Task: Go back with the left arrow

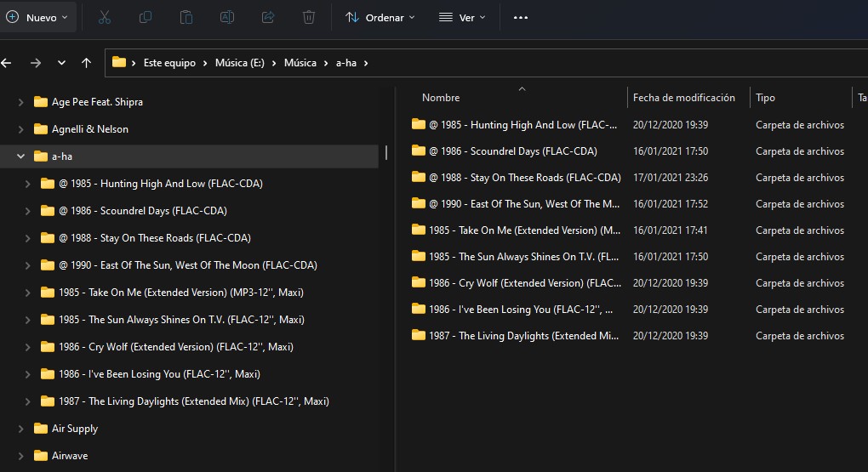Action: (x=6, y=63)
